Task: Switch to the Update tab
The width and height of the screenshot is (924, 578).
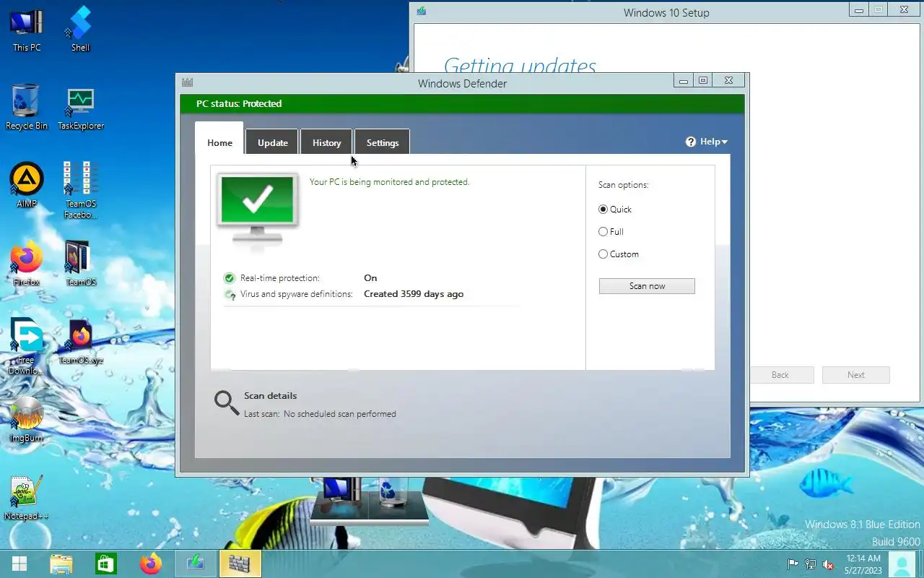Action: (272, 142)
